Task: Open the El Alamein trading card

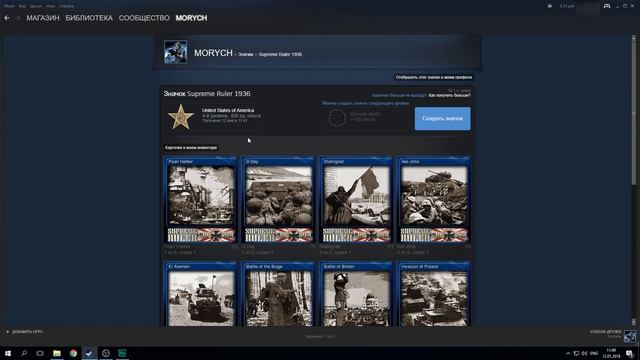Action: click(x=201, y=294)
